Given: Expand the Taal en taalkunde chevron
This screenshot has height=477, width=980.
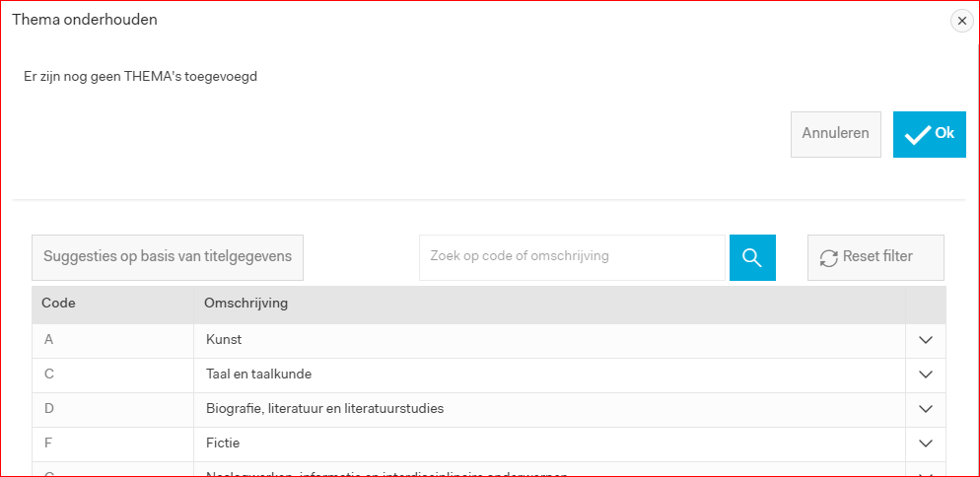Looking at the screenshot, I should pyautogui.click(x=926, y=375).
